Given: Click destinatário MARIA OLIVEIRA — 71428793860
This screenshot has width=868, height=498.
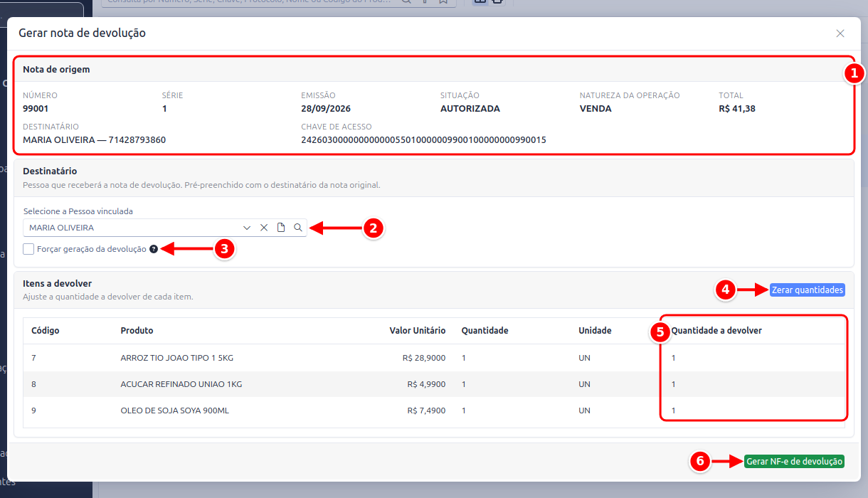Looking at the screenshot, I should click(x=95, y=140).
